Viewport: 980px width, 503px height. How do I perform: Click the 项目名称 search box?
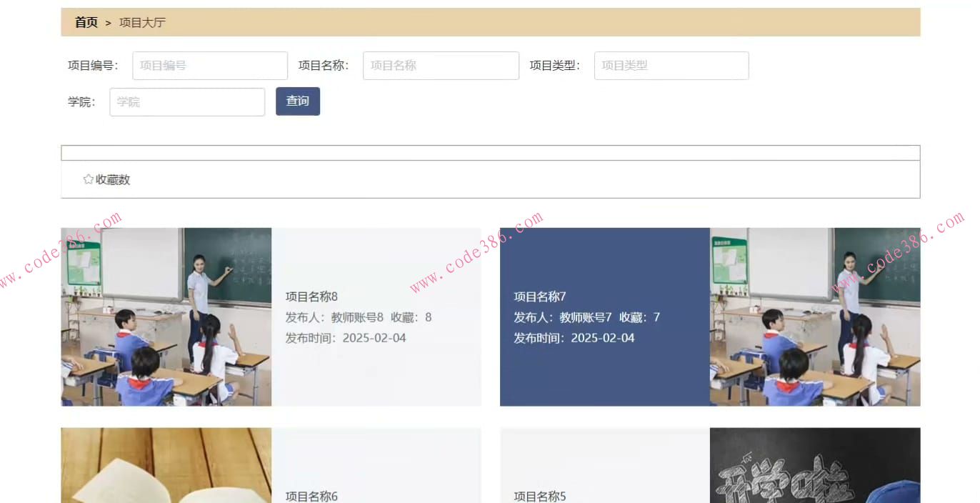click(440, 65)
